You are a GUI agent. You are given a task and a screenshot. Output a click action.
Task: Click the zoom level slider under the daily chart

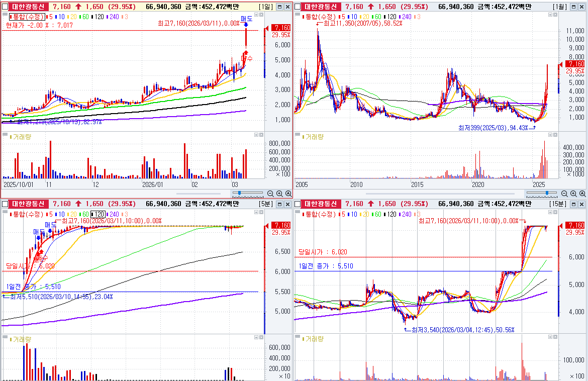point(248,194)
